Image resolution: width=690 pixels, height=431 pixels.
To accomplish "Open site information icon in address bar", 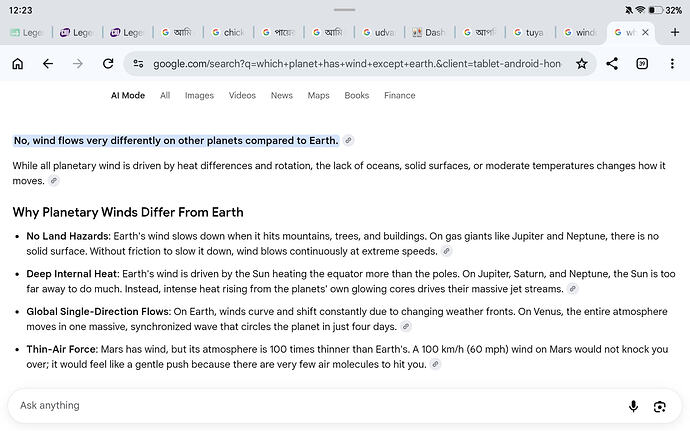I will pos(138,64).
